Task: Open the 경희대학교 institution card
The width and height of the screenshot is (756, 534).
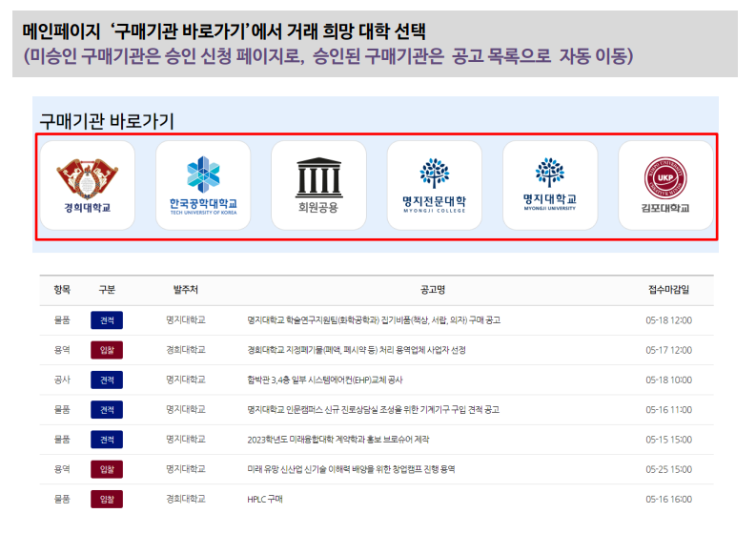Action: click(x=88, y=185)
